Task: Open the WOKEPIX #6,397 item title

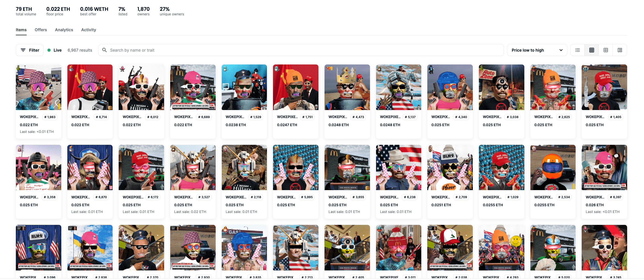Action: (595, 197)
